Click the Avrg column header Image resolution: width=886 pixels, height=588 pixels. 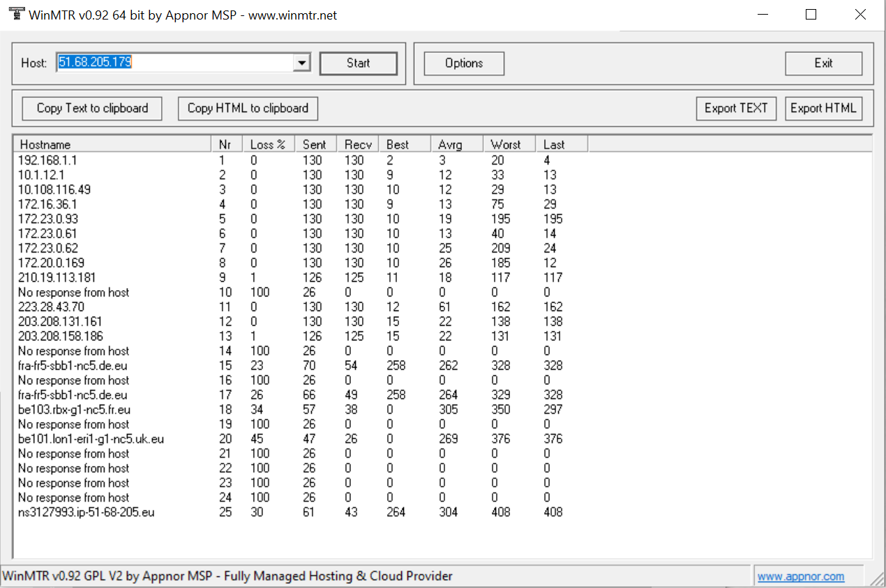[456, 144]
